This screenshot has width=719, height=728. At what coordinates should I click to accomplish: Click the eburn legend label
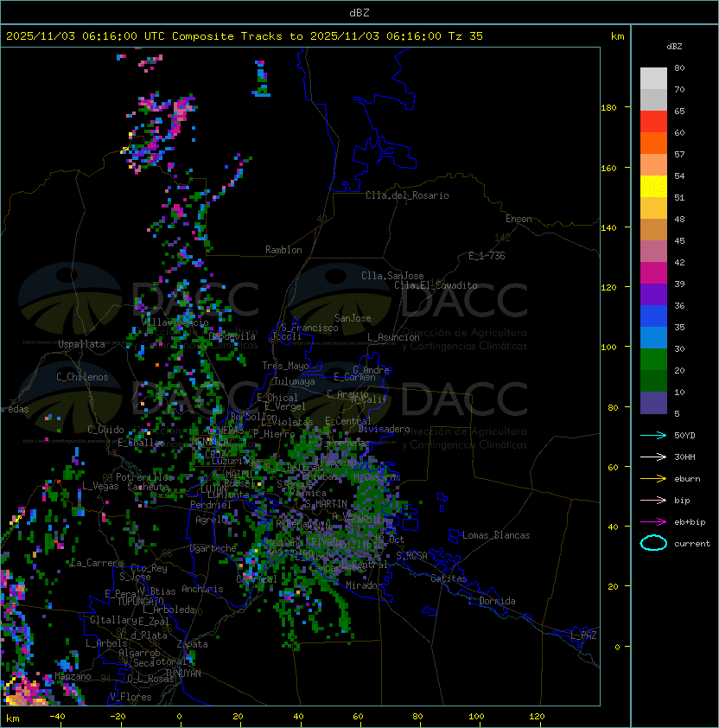[687, 479]
